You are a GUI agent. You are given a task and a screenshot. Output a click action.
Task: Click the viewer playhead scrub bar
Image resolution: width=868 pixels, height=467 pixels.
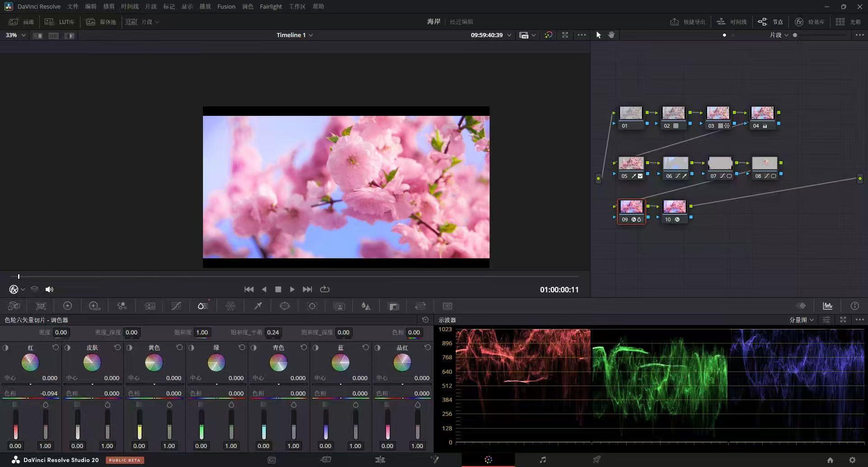pyautogui.click(x=294, y=276)
